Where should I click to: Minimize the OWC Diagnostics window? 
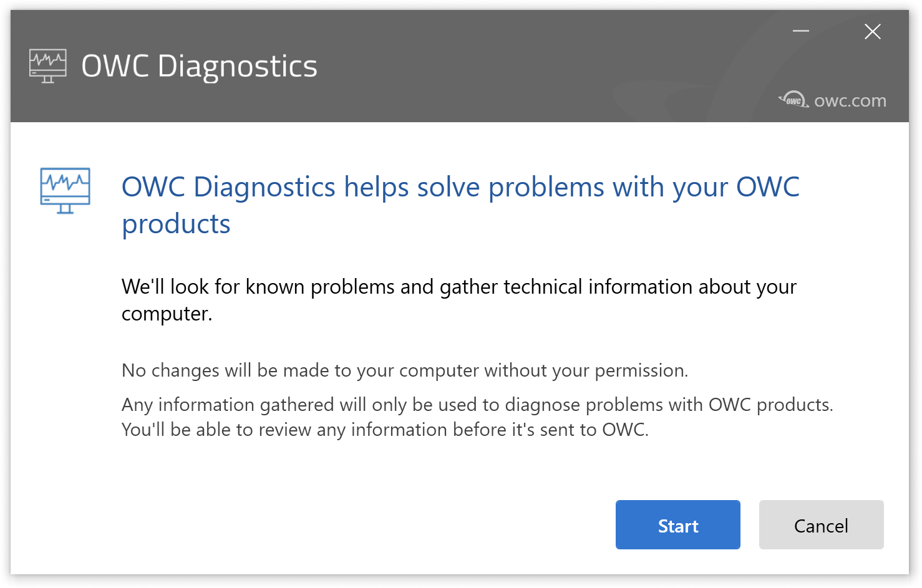click(800, 31)
